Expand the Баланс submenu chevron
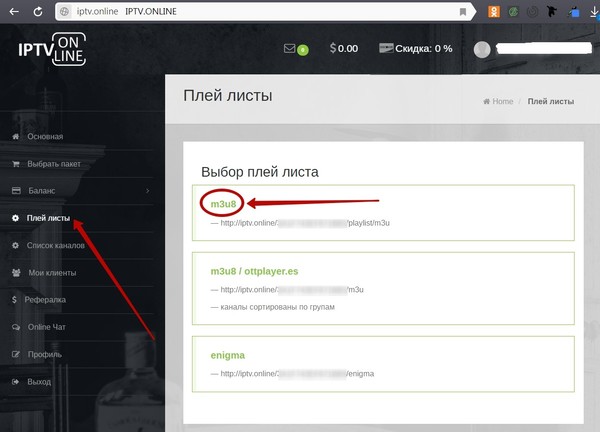Viewport: 600px width, 432px height. [x=148, y=191]
